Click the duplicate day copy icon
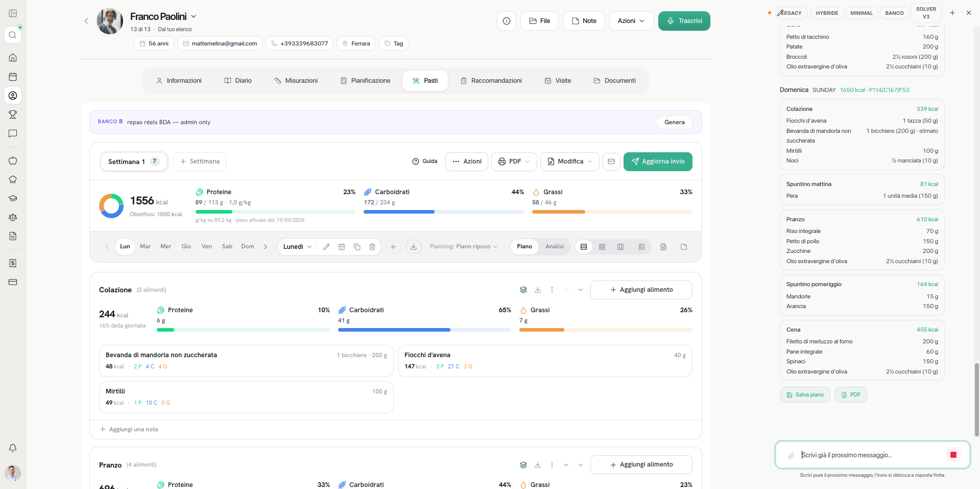 tap(357, 247)
